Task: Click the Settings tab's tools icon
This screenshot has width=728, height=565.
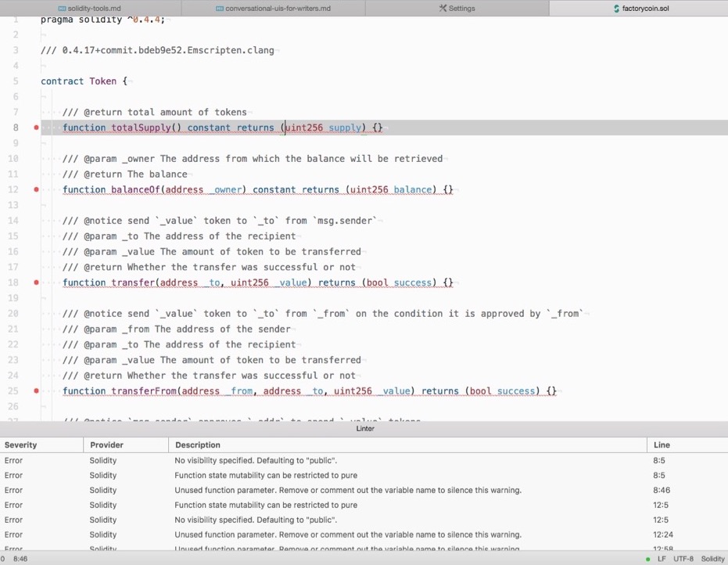Action: pyautogui.click(x=443, y=9)
